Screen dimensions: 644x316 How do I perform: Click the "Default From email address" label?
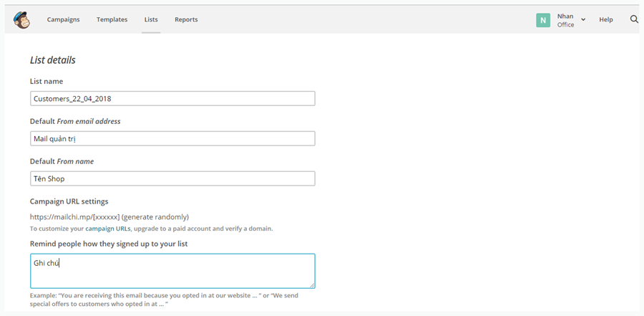pyautogui.click(x=75, y=121)
